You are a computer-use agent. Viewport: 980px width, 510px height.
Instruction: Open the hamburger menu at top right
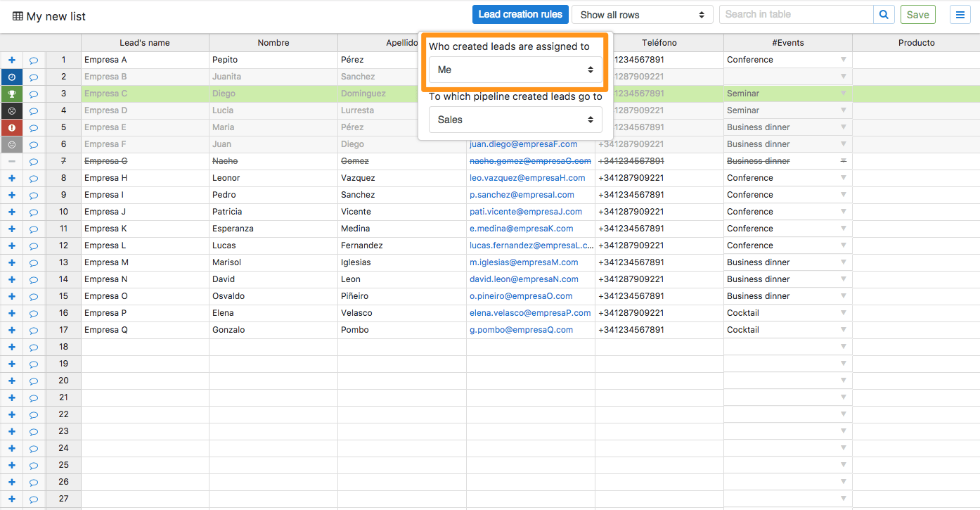click(x=960, y=14)
